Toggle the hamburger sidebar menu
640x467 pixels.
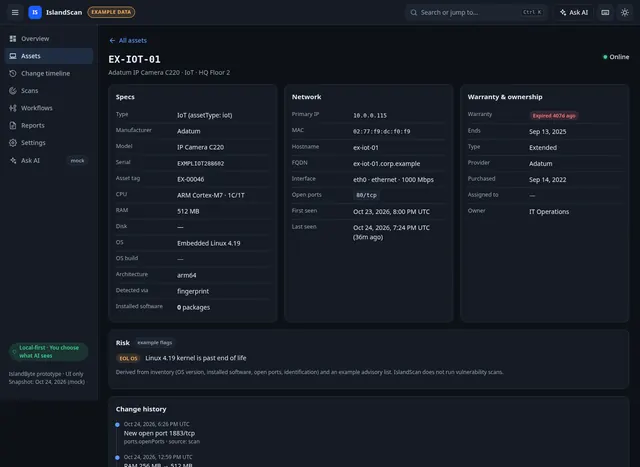15,12
